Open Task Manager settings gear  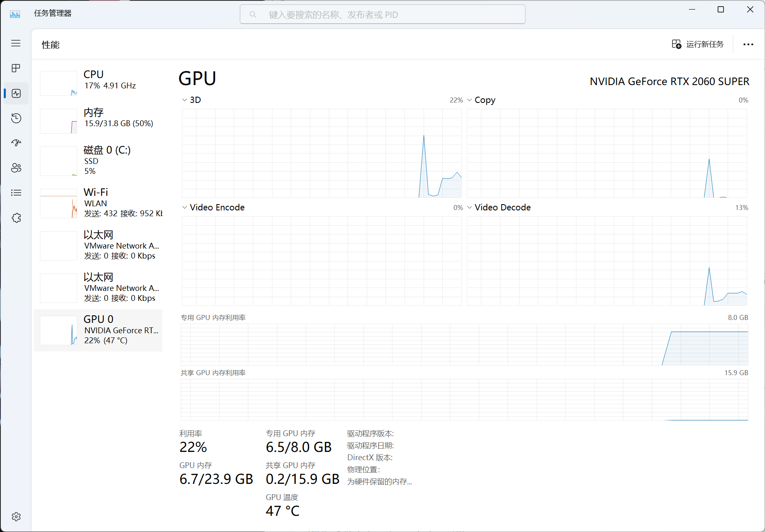pyautogui.click(x=16, y=517)
